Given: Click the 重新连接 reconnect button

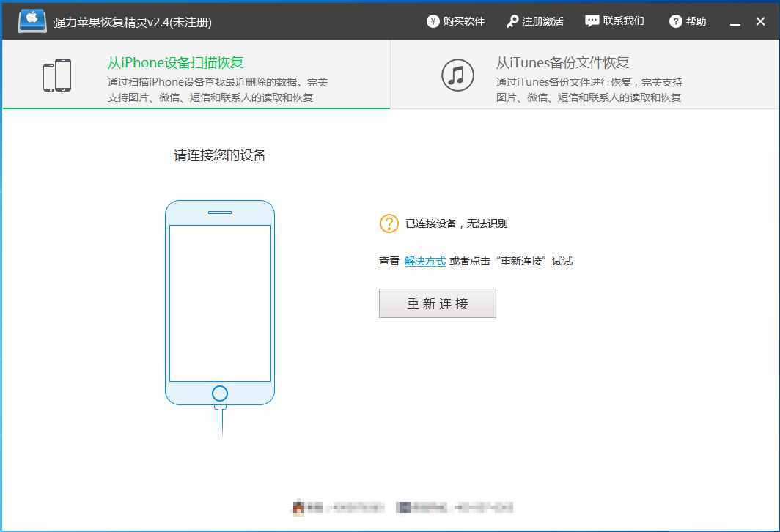Looking at the screenshot, I should point(437,303).
